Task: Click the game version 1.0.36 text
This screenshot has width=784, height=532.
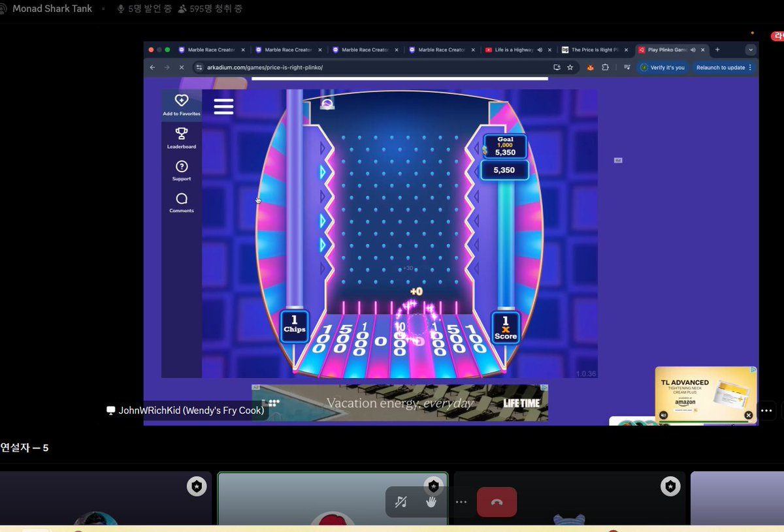Action: click(x=586, y=374)
